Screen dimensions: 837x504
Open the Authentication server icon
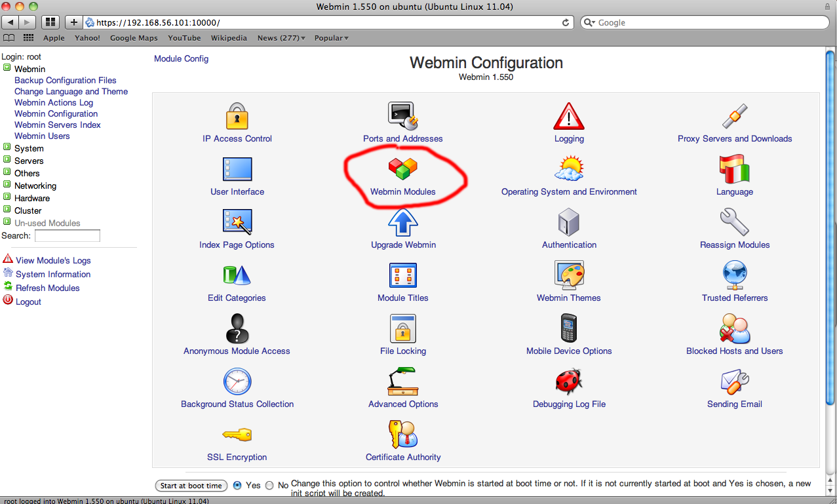coord(569,222)
